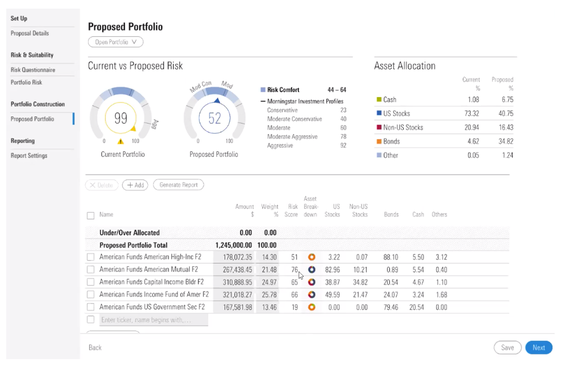Click the Weight % column header

pyautogui.click(x=270, y=210)
